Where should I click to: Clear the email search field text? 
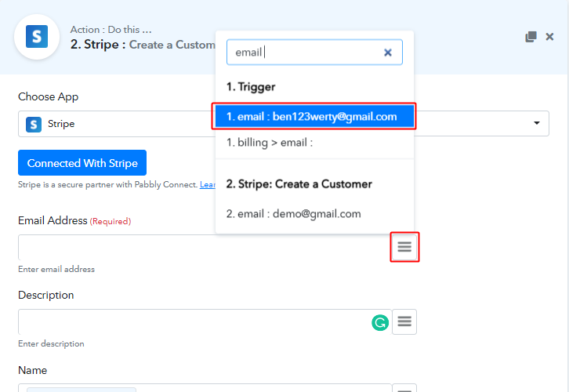point(387,53)
